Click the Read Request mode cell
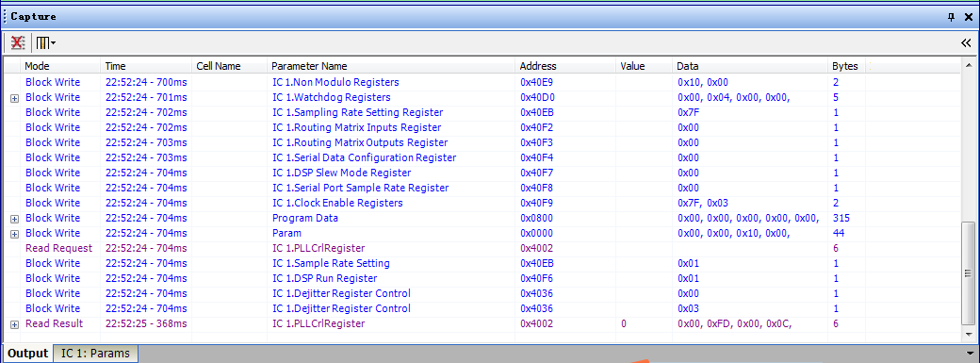The image size is (980, 363). point(58,248)
